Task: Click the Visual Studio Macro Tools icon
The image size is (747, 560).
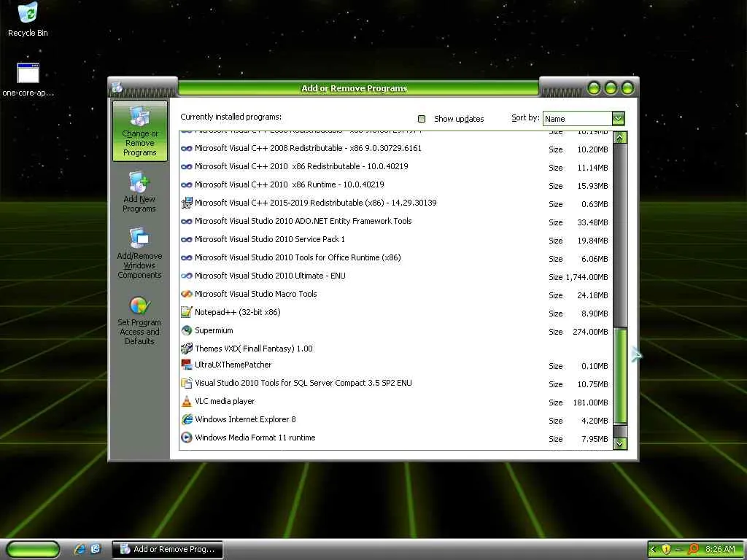Action: [186, 295]
